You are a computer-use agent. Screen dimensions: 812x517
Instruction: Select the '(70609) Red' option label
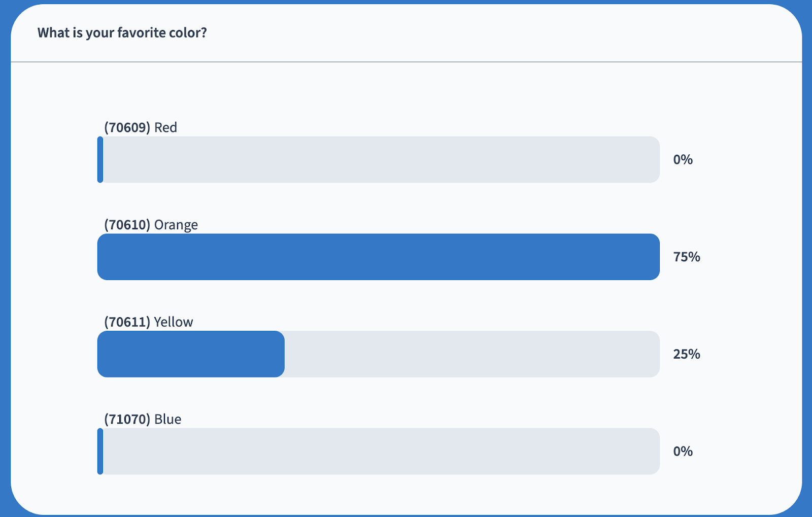(141, 127)
